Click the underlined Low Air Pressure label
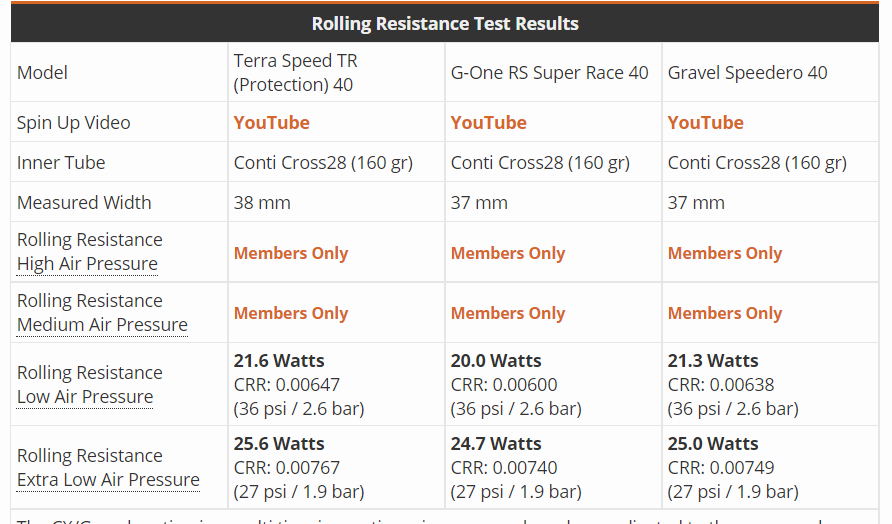This screenshot has width=892, height=524. point(85,397)
